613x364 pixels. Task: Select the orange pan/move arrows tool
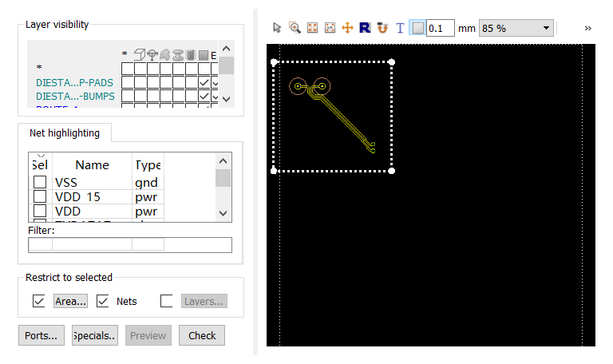pyautogui.click(x=347, y=28)
